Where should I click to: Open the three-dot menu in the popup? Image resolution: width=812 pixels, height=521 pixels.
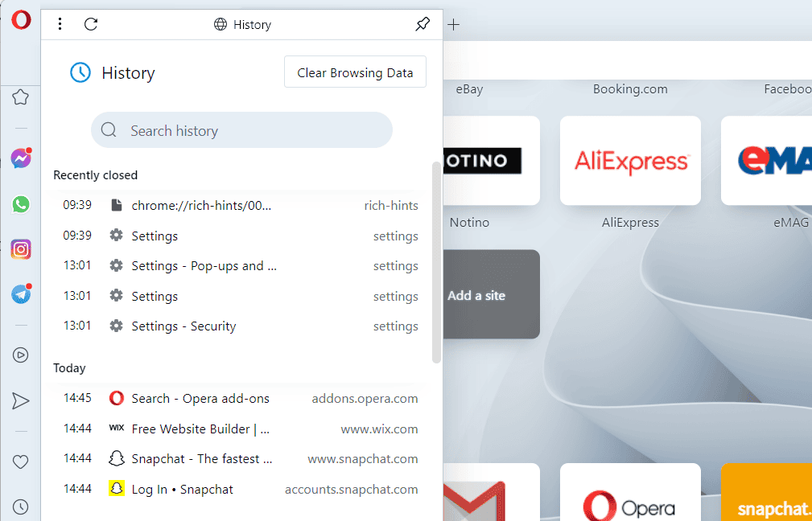pyautogui.click(x=60, y=24)
